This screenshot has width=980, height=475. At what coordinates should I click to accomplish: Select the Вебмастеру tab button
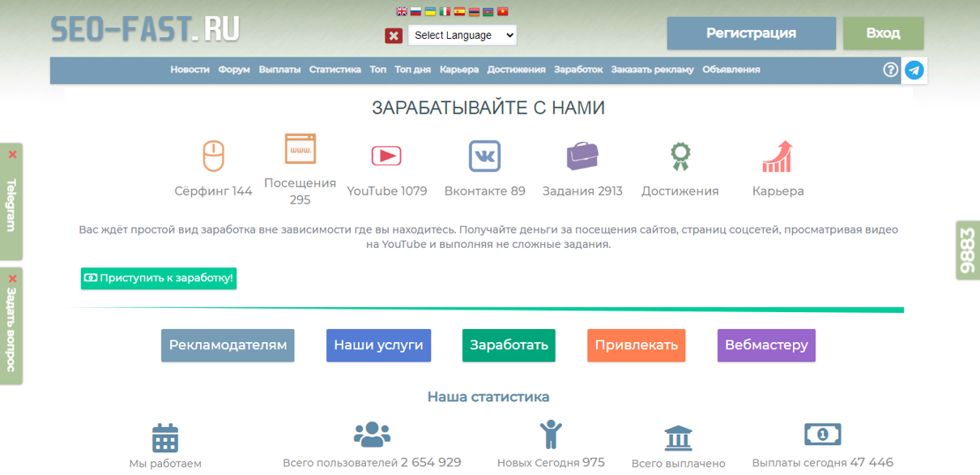click(x=766, y=344)
